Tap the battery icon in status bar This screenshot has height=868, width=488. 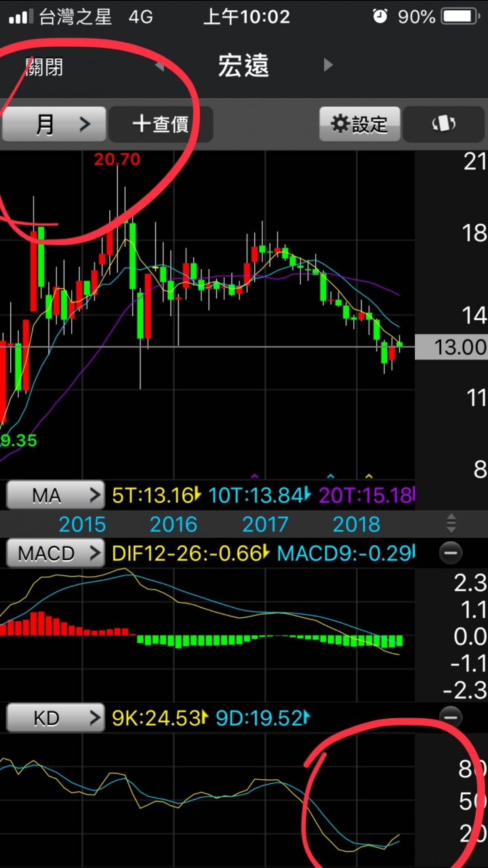(x=462, y=16)
